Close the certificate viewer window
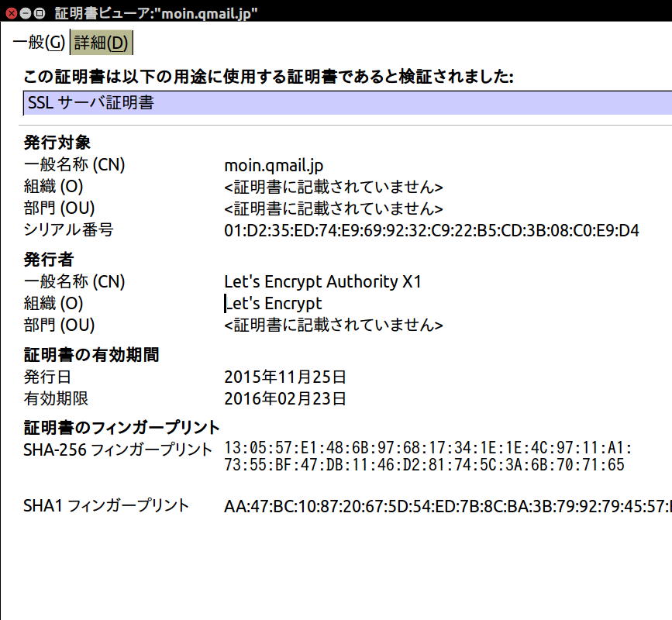The height and width of the screenshot is (620, 672). [x=11, y=13]
